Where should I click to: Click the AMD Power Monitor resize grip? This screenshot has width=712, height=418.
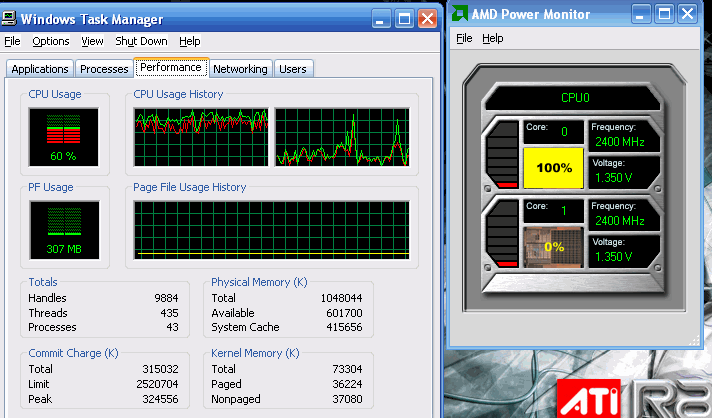(695, 341)
